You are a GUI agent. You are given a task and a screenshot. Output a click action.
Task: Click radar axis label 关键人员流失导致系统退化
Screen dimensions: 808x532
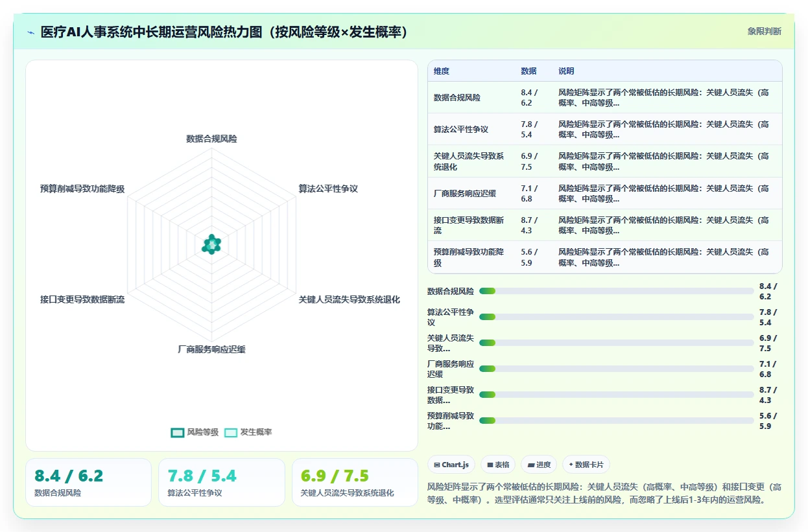349,299
